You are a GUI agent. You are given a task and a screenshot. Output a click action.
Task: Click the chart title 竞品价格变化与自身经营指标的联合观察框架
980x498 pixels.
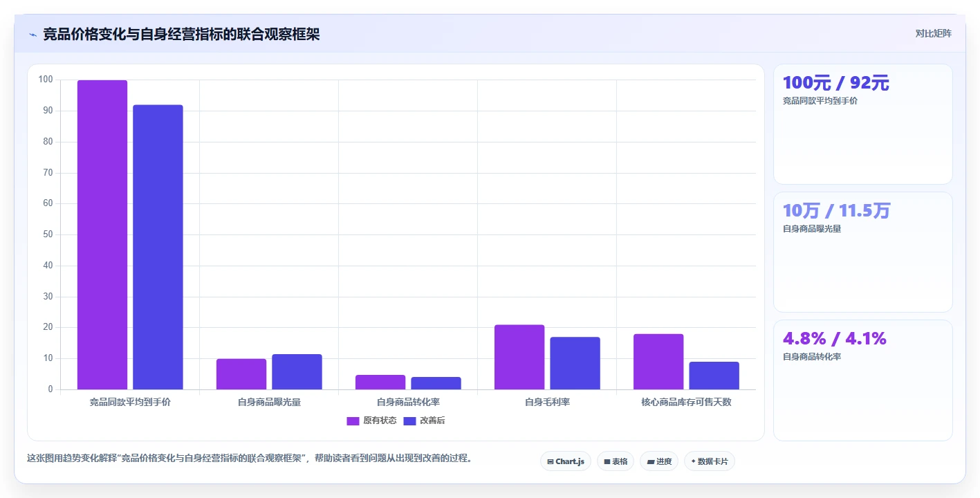[181, 35]
